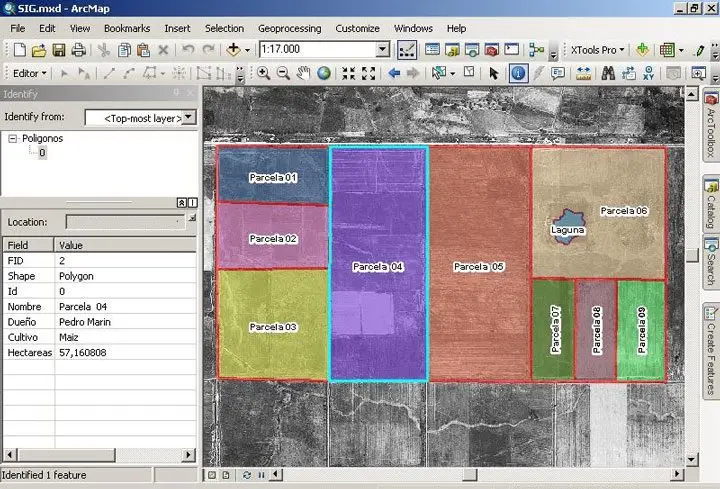
Task: Open the Geoprocessing menu
Action: coord(289,29)
